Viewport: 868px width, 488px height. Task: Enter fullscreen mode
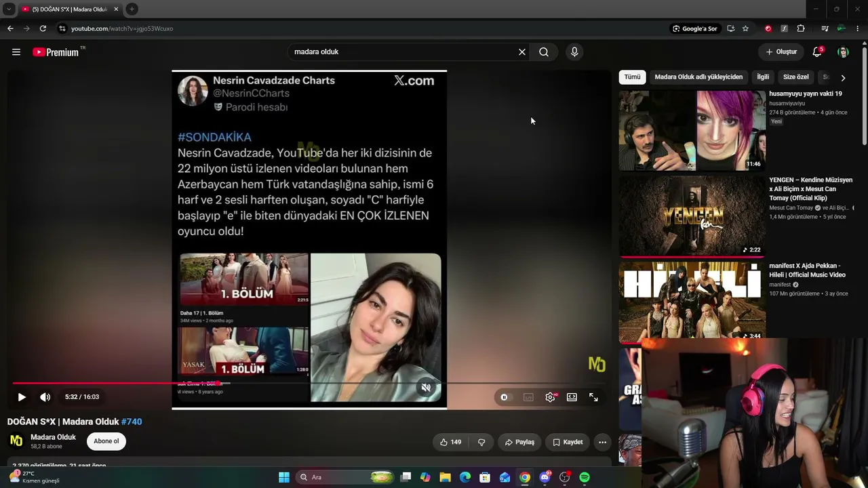click(x=593, y=397)
